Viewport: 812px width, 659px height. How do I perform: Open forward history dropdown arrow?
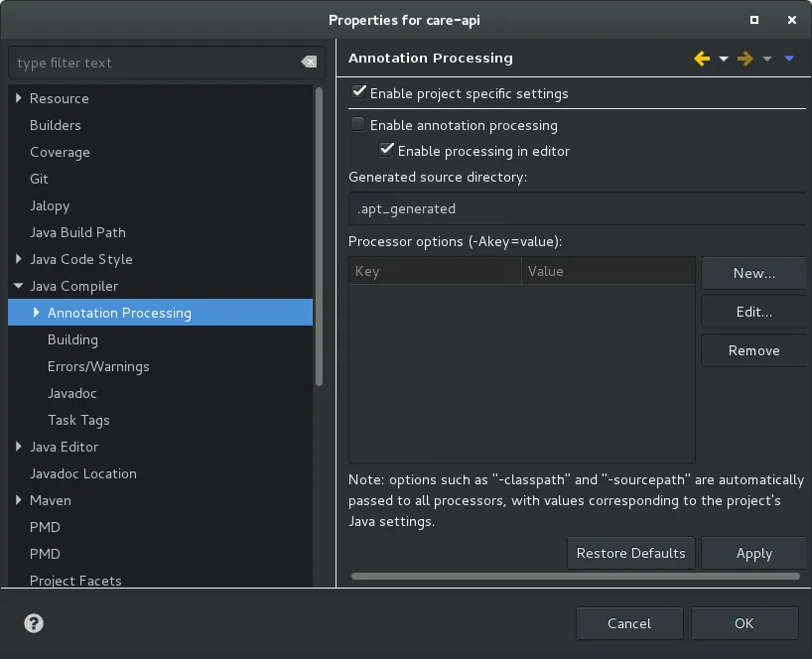(x=767, y=59)
